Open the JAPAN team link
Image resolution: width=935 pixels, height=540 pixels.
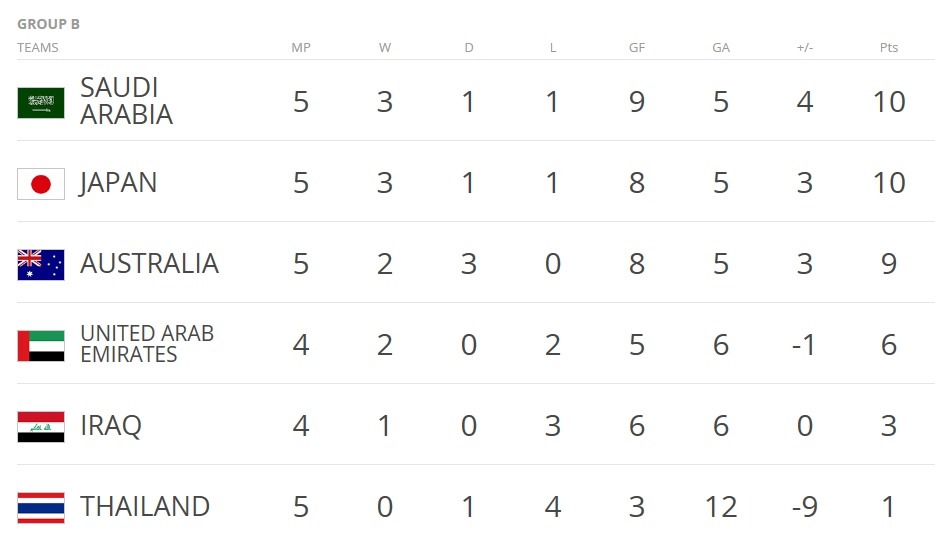(x=118, y=182)
